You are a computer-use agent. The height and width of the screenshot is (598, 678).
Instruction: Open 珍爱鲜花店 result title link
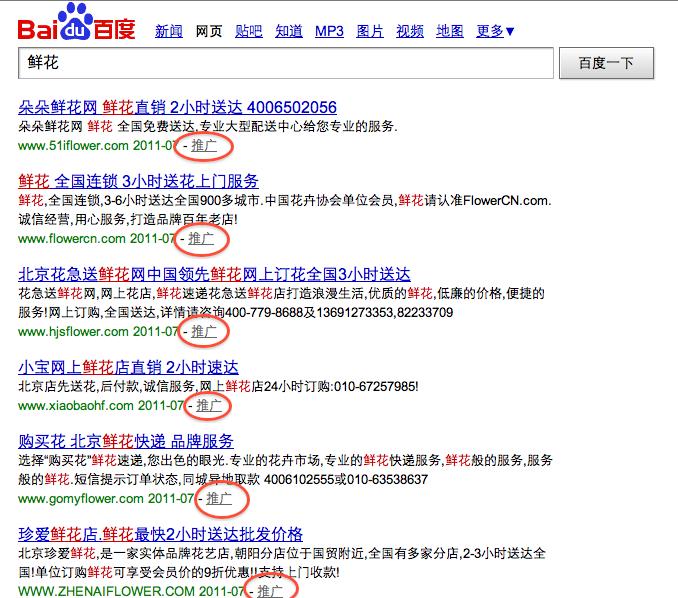[160, 534]
